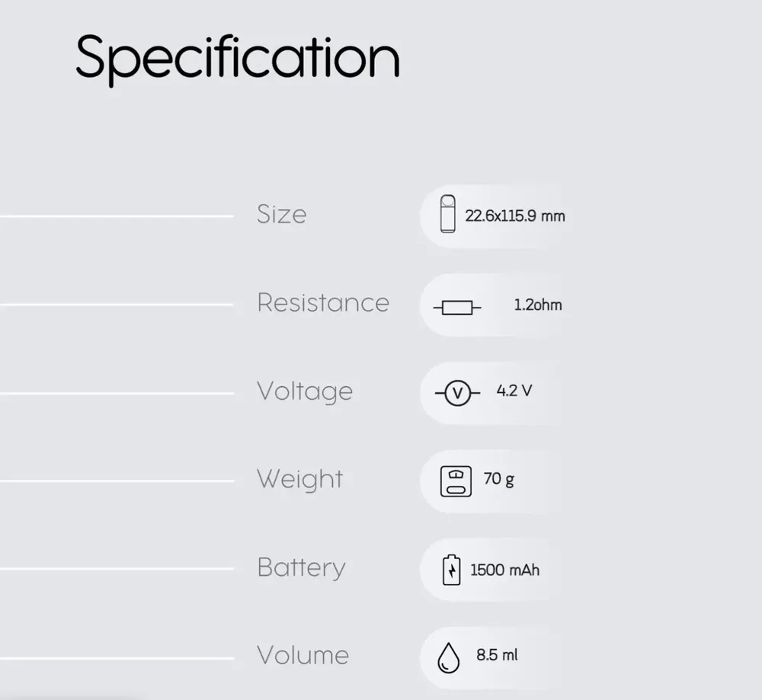Select the Volume label

tap(303, 655)
